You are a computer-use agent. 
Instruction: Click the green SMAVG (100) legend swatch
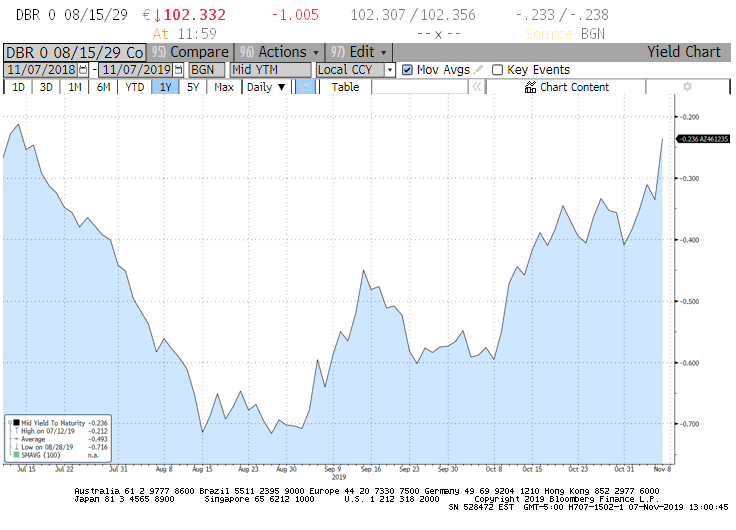pos(17,457)
